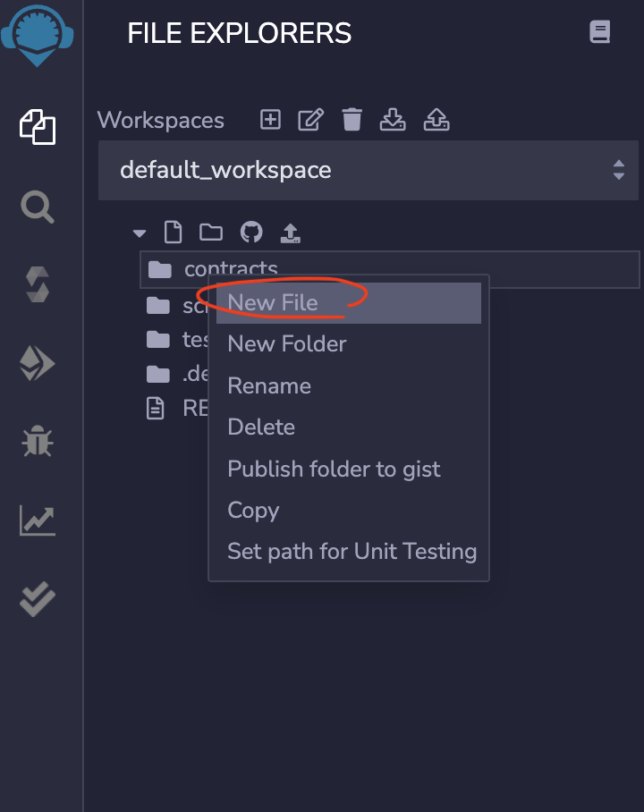Open the default_workspace dropdown
Image resolution: width=644 pixels, height=812 pixels.
[369, 171]
